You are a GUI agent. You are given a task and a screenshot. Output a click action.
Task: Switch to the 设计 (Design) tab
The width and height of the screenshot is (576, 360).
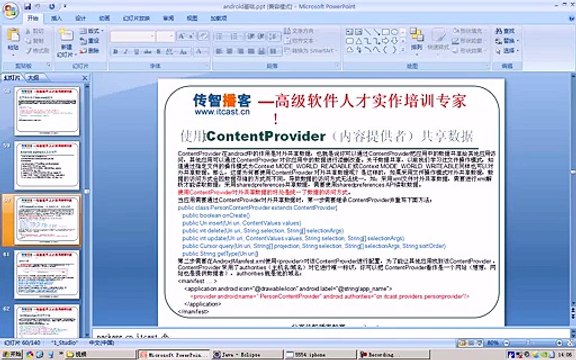tap(80, 18)
